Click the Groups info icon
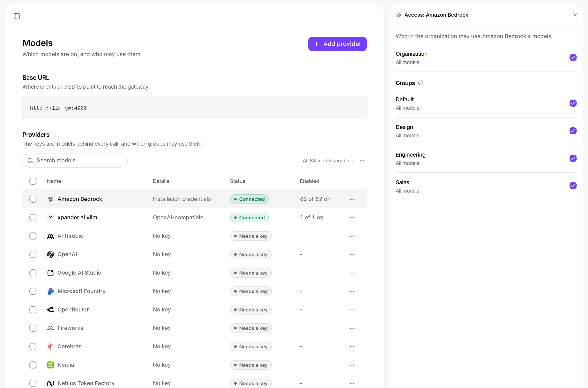Screen dimensions: 588x388 click(x=420, y=83)
